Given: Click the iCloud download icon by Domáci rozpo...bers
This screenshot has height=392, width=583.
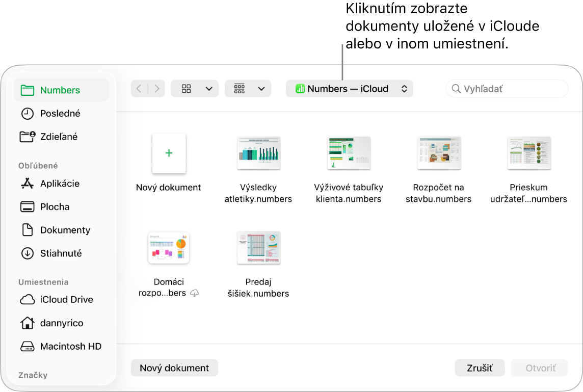Looking at the screenshot, I should pos(195,294).
